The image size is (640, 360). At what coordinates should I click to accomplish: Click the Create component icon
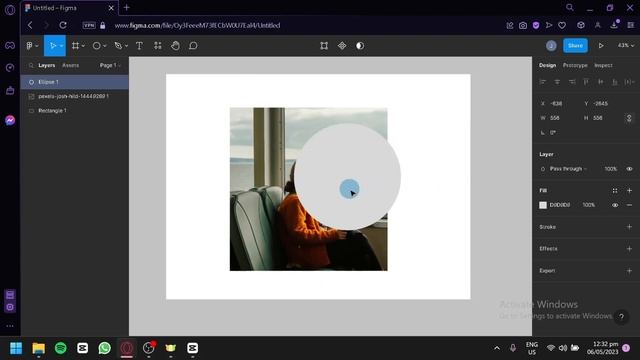click(x=342, y=46)
